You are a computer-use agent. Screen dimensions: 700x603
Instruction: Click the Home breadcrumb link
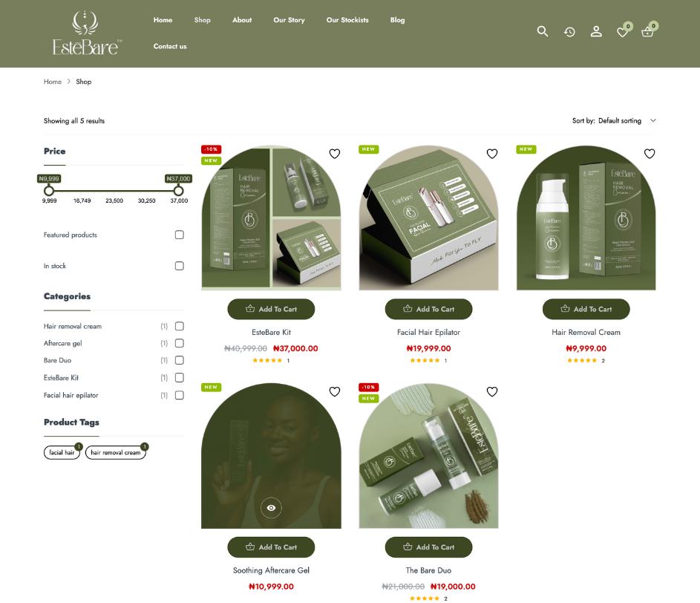tap(53, 82)
